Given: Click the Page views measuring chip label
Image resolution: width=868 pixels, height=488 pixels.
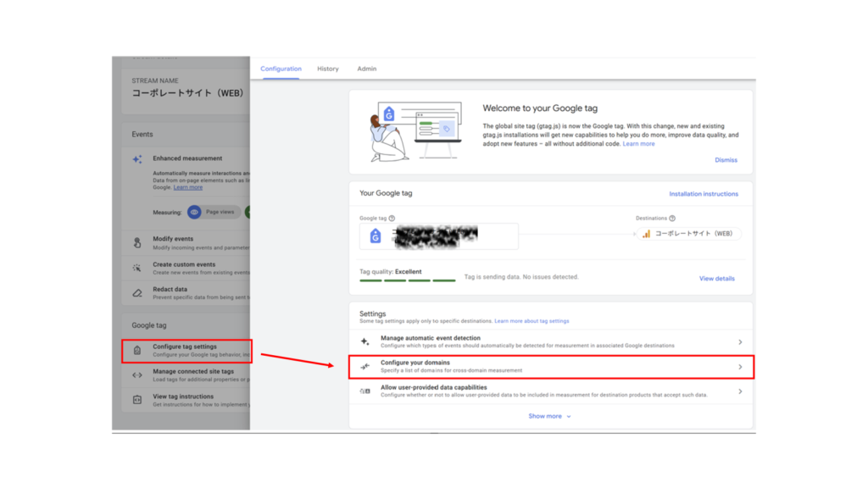Looking at the screenshot, I should [220, 212].
